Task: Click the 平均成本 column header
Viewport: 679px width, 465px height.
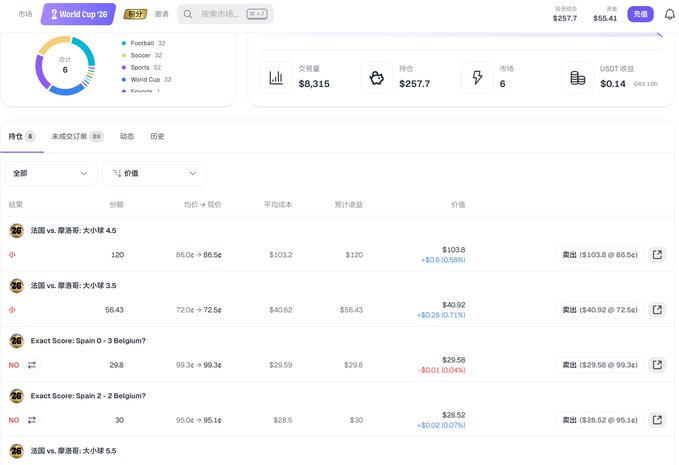Action: coord(278,204)
